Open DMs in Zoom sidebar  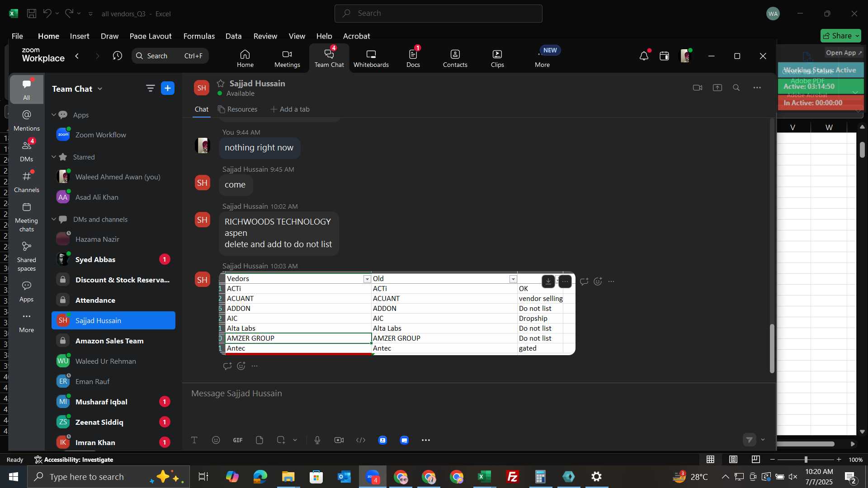(x=27, y=151)
